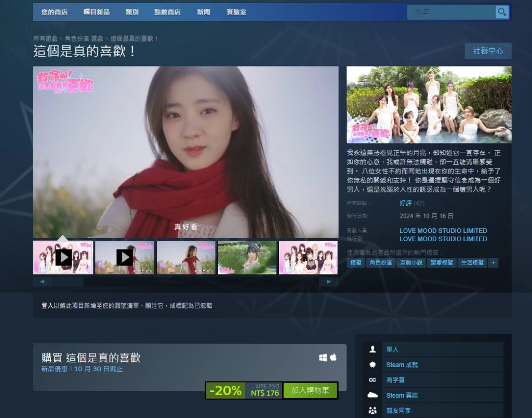532x418 pixels.
Task: Open the 新聞 news tab
Action: [204, 12]
